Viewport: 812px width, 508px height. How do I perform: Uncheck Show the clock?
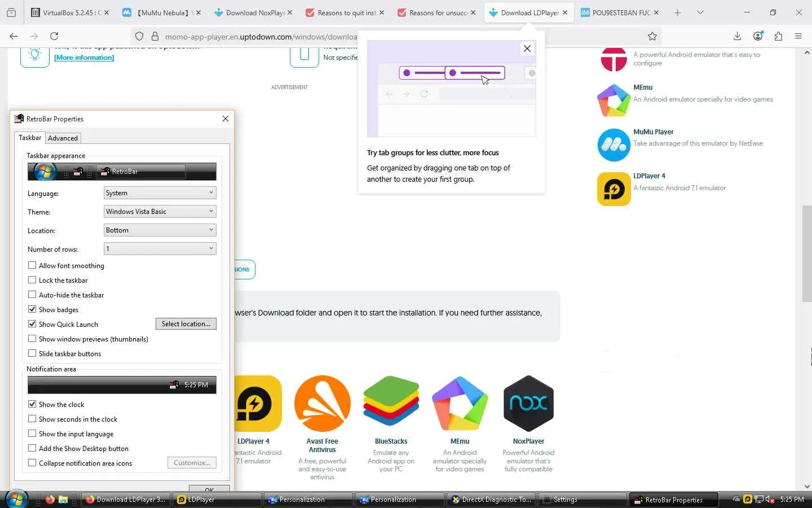point(32,404)
